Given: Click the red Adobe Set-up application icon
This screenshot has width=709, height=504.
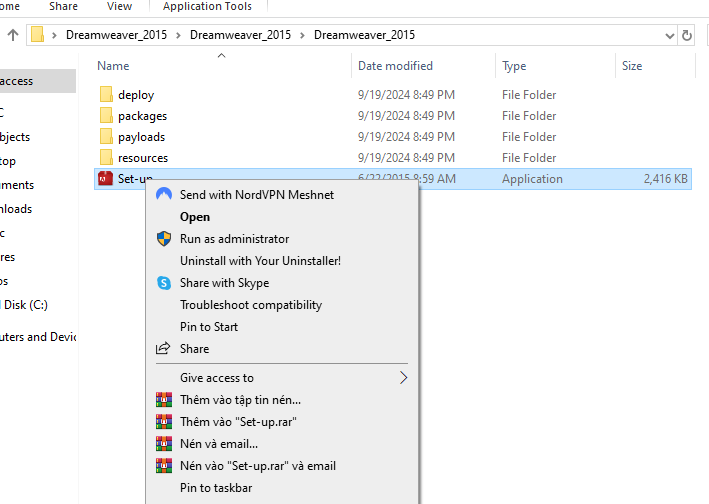Looking at the screenshot, I should (x=105, y=179).
